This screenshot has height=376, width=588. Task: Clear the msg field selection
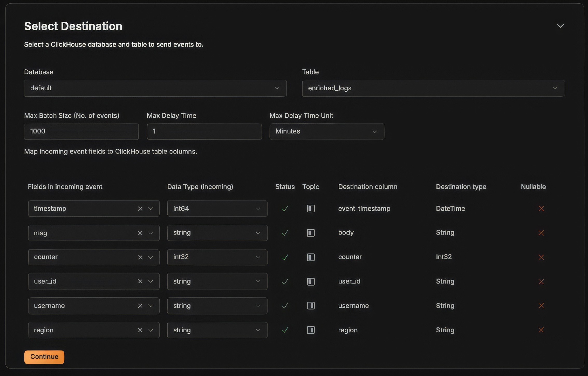[x=140, y=233]
